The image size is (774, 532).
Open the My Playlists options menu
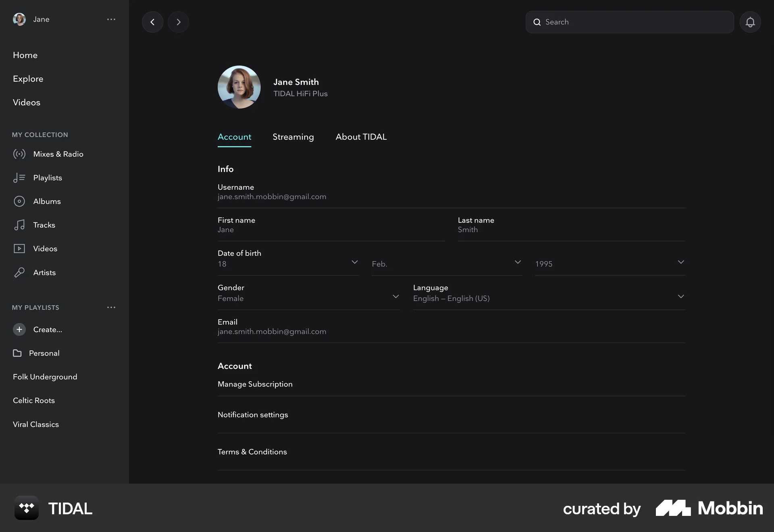(x=111, y=308)
